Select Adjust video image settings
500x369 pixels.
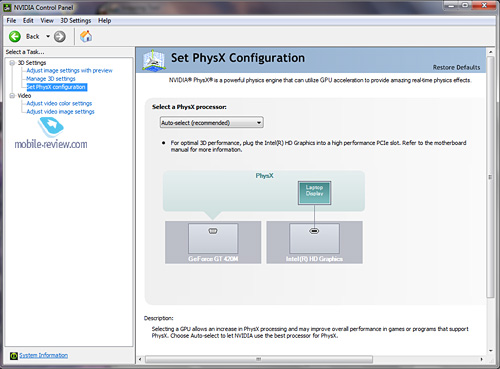pos(60,112)
